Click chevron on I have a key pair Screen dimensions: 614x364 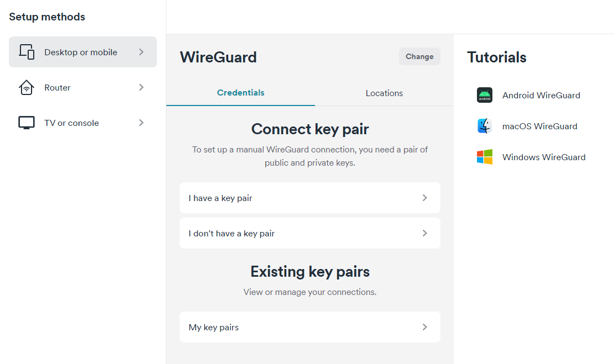click(425, 198)
